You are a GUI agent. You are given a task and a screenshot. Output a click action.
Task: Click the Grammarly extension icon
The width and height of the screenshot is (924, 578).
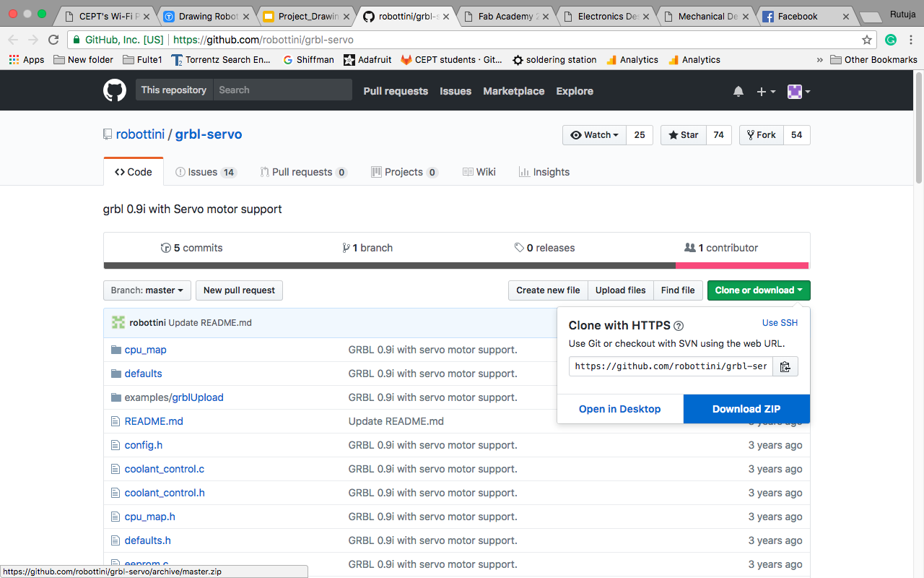point(891,40)
